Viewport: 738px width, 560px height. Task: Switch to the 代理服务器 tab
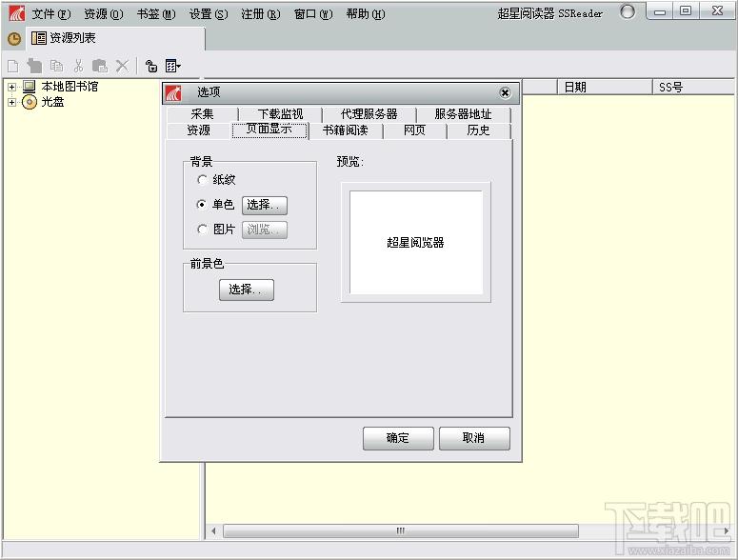(369, 114)
